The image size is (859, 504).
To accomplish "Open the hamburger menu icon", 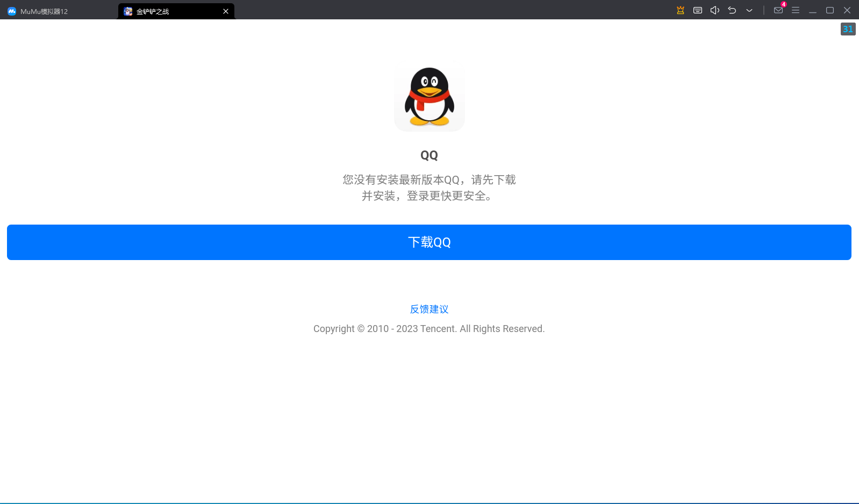I will (796, 10).
